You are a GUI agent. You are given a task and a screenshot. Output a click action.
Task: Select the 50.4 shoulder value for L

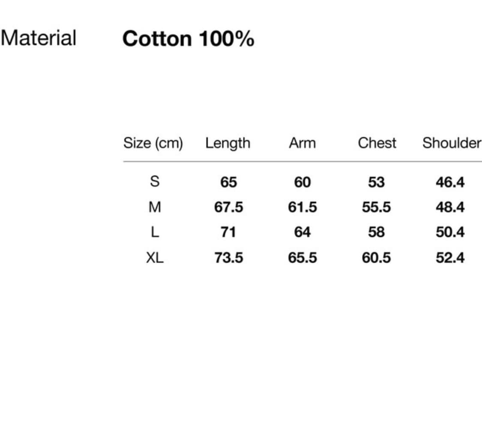click(x=450, y=233)
